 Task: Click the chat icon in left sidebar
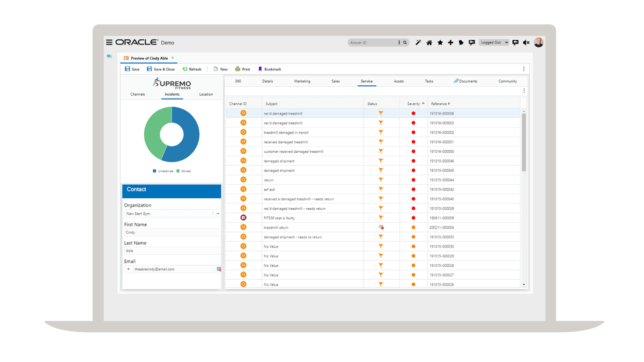[x=110, y=57]
